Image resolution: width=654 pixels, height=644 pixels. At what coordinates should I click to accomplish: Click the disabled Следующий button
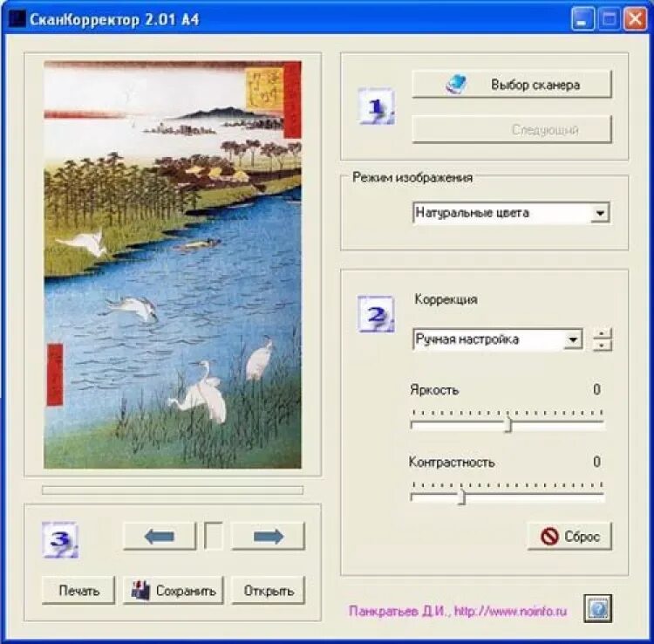511,130
